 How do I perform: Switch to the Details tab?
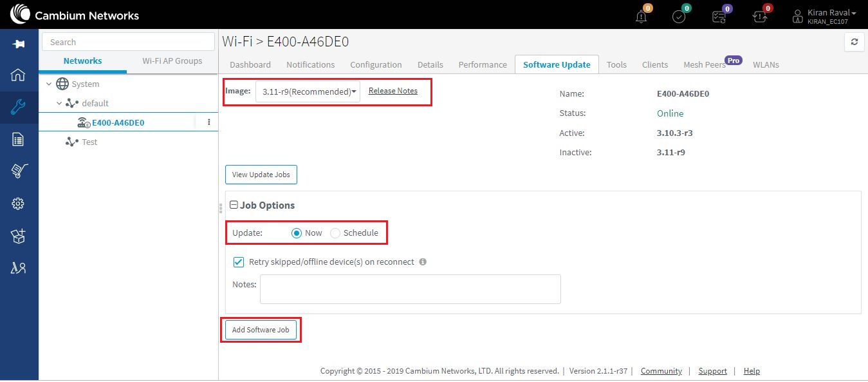(430, 64)
